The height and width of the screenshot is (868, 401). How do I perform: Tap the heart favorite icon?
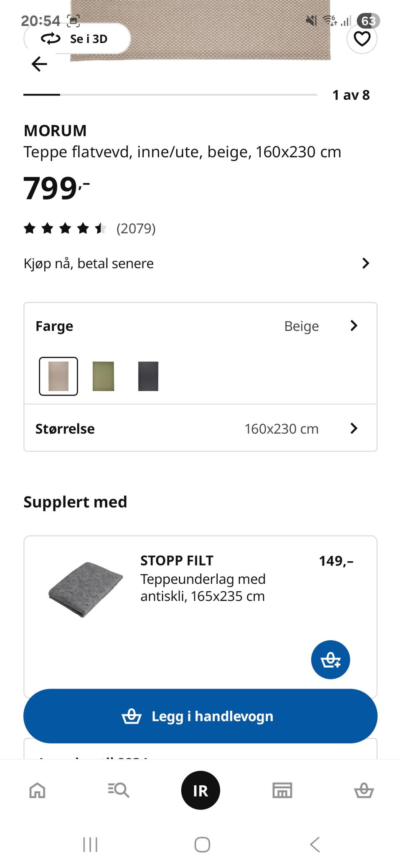click(362, 39)
